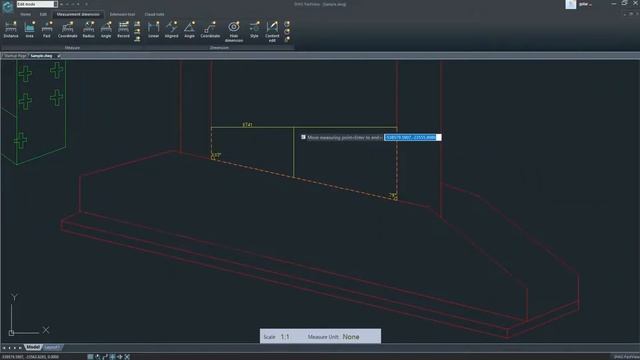Switch to the Edit ribbon tab
This screenshot has width=640, height=360.
(43, 14)
